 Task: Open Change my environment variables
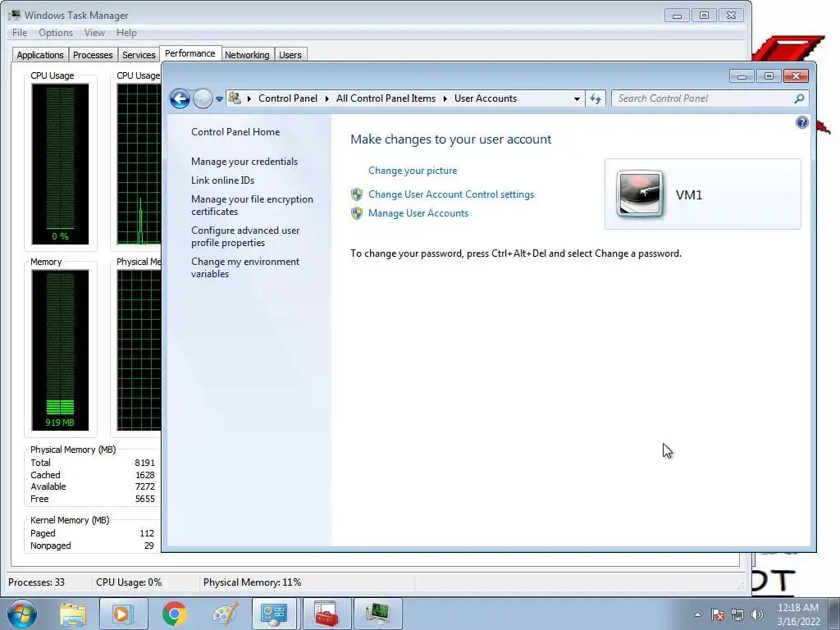[x=245, y=267]
